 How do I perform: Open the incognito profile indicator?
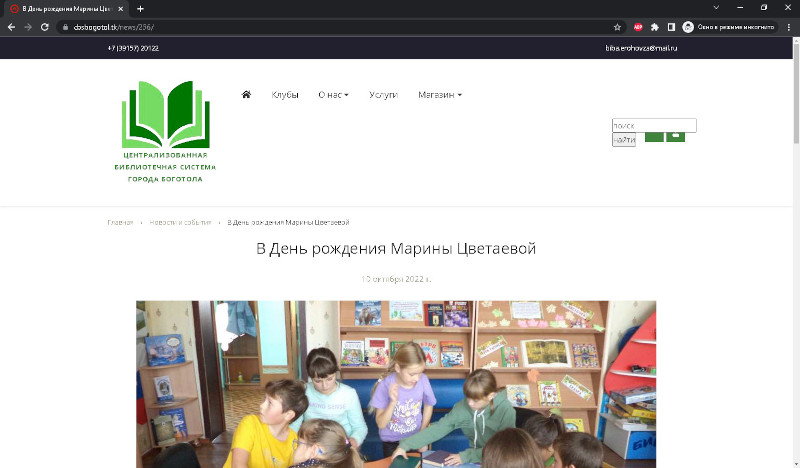click(729, 27)
